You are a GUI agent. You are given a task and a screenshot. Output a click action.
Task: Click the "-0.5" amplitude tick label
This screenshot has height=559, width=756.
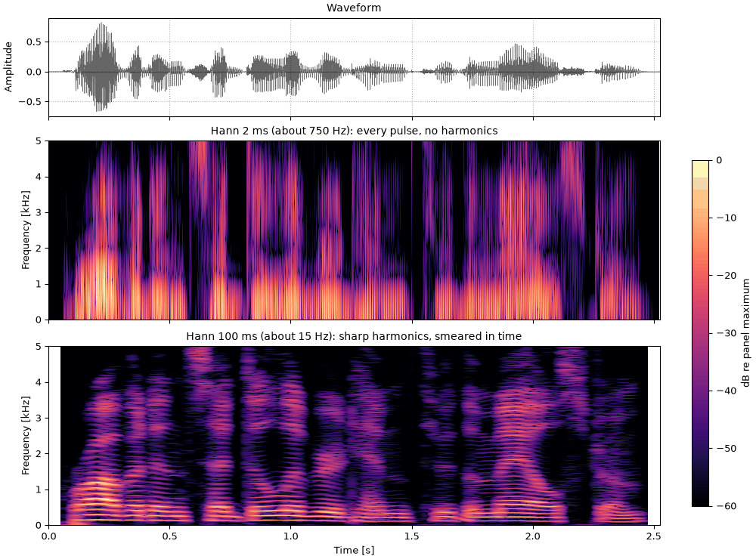(x=30, y=102)
